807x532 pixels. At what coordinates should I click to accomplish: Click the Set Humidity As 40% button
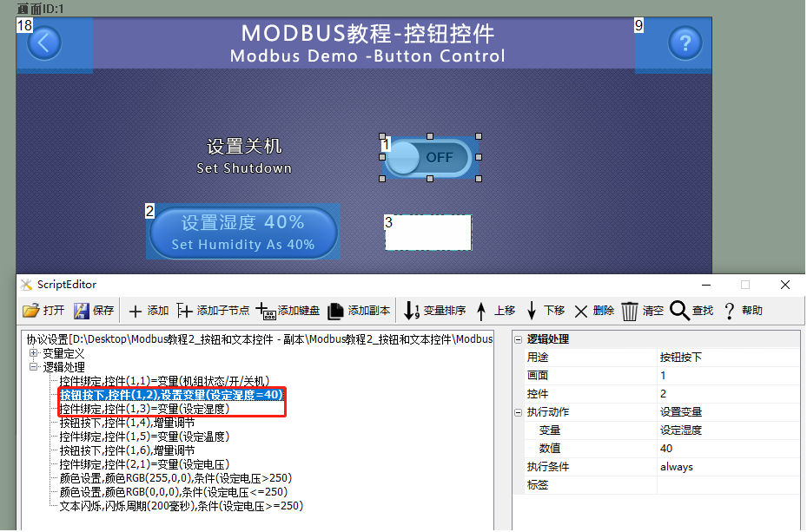[243, 233]
